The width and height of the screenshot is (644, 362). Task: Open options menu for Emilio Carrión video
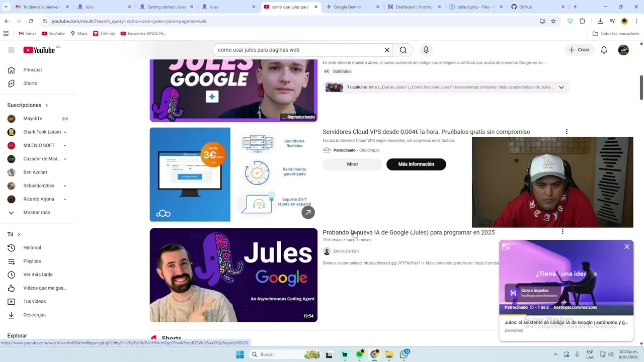pyautogui.click(x=562, y=232)
